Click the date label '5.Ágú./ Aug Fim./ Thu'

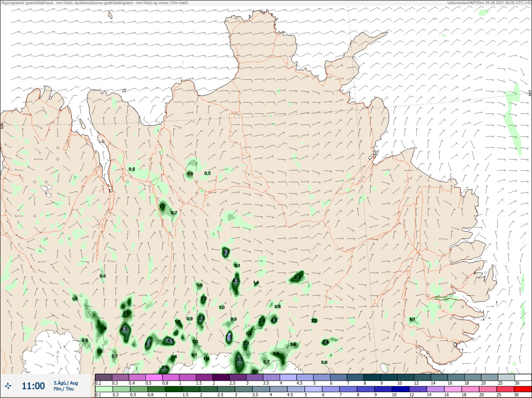pos(66,386)
